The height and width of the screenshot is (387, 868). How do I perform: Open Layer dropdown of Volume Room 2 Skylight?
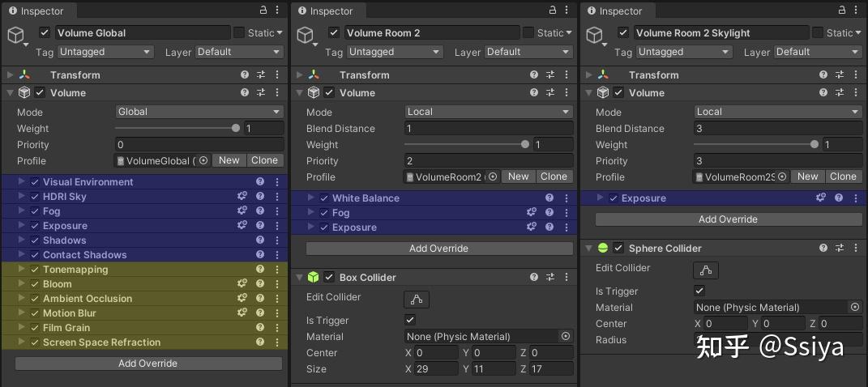(x=818, y=52)
